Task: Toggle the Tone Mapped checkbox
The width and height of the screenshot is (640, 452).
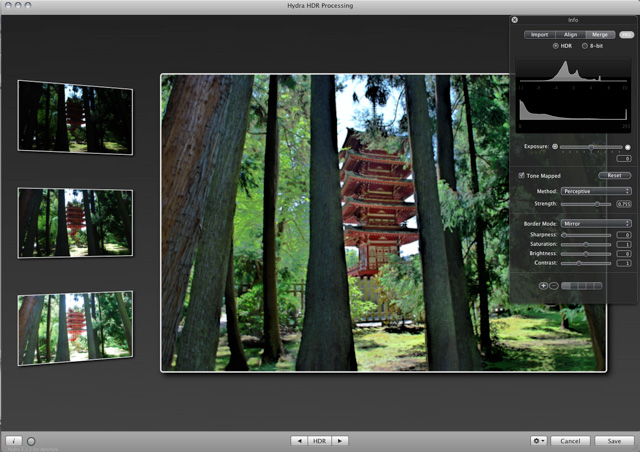Action: click(x=521, y=175)
